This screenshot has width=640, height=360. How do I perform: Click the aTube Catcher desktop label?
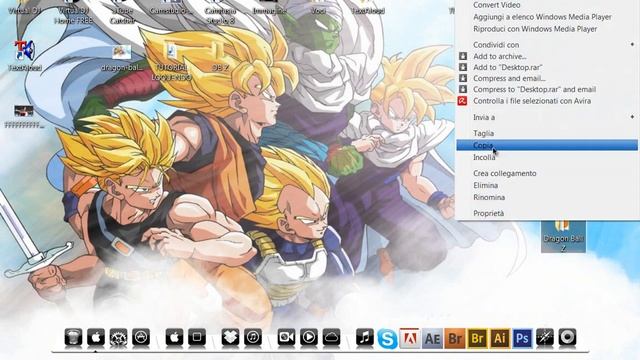coord(122,15)
